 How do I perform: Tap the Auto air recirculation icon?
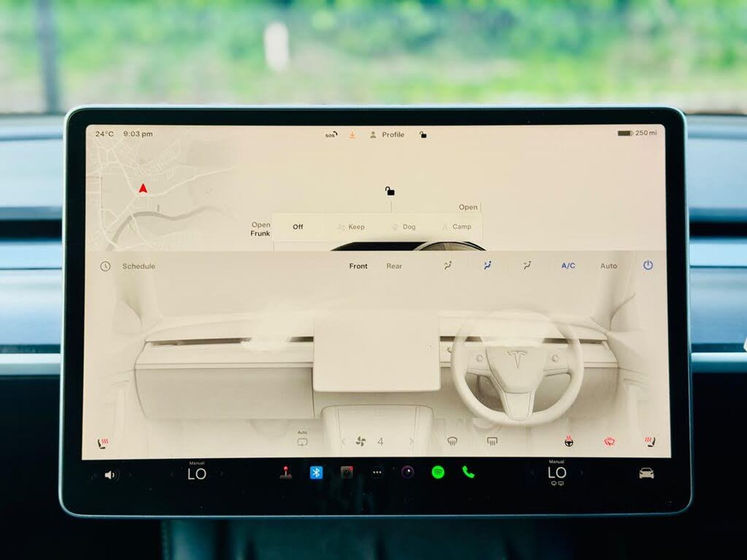(302, 440)
